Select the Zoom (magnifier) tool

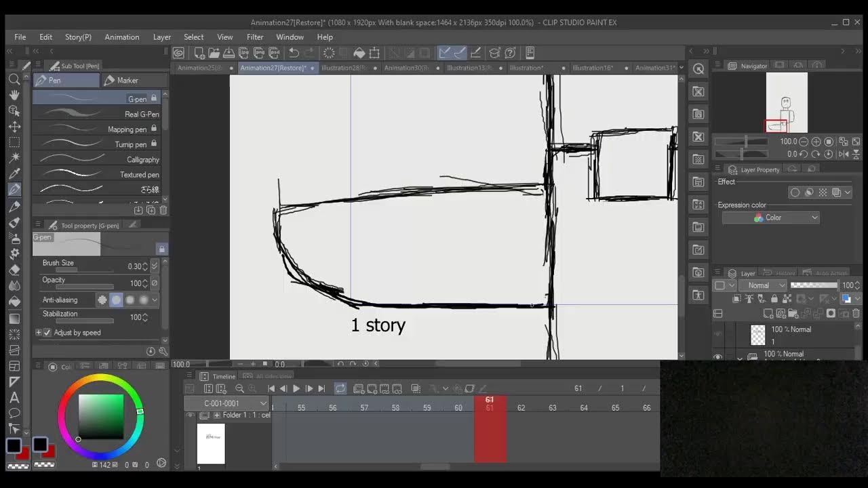point(14,80)
